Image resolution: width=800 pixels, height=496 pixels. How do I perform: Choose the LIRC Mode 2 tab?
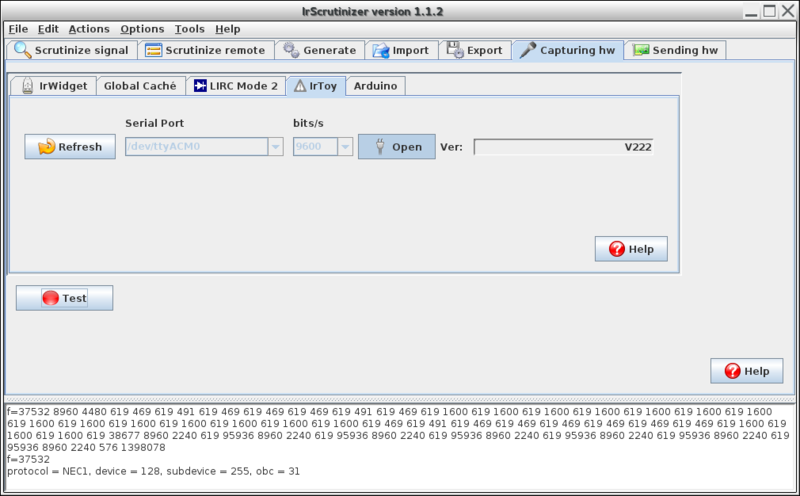234,86
